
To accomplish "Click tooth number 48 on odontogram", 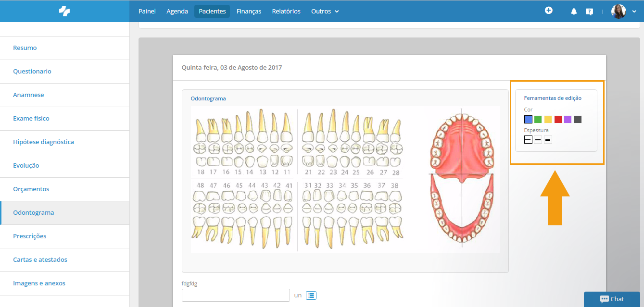I will [200, 185].
